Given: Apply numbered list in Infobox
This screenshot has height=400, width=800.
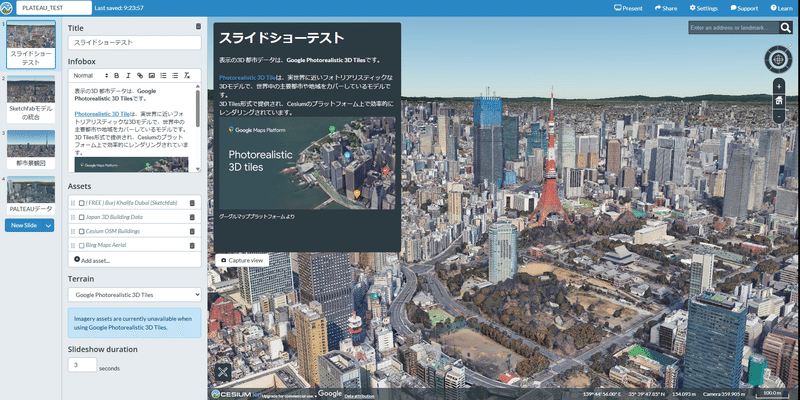Looking at the screenshot, I should [163, 76].
